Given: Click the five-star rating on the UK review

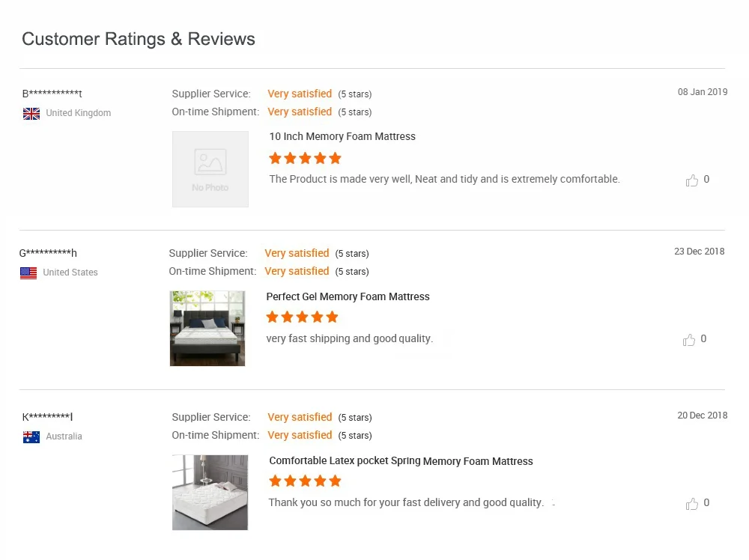Looking at the screenshot, I should pyautogui.click(x=305, y=158).
